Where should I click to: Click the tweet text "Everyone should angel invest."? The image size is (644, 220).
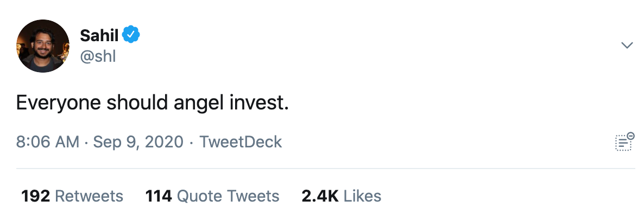click(x=152, y=103)
